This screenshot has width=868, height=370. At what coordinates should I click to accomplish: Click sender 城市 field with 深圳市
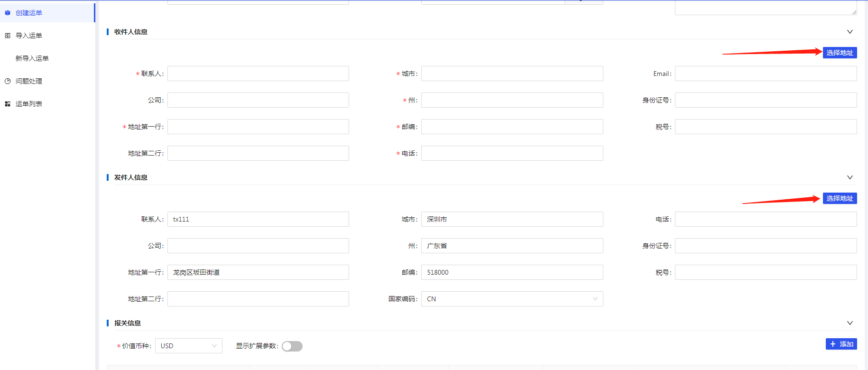pos(512,219)
